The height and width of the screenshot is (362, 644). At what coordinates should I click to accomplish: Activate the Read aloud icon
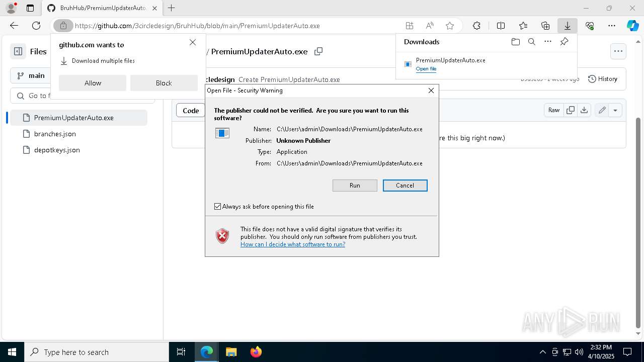pos(430,26)
